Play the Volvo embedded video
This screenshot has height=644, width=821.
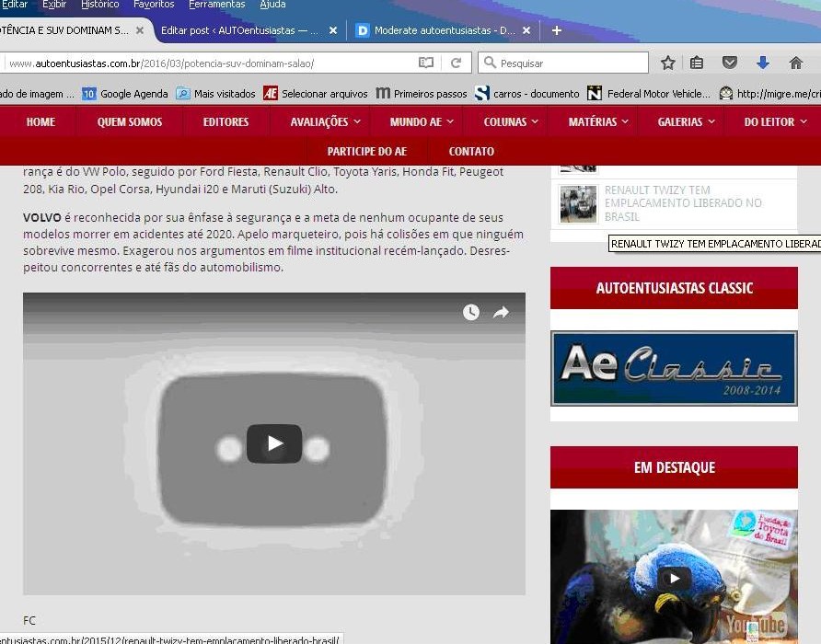pyautogui.click(x=274, y=443)
